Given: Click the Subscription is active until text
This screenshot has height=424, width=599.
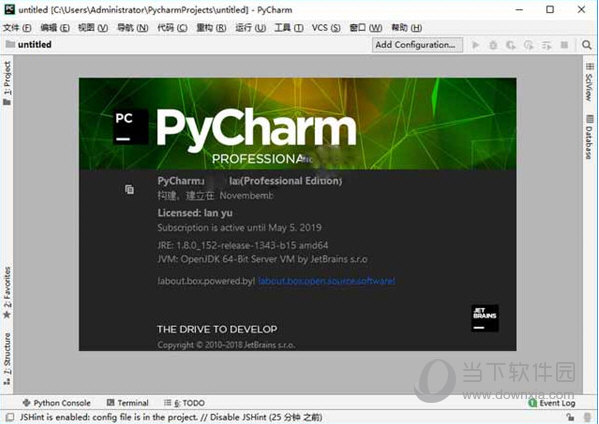Looking at the screenshot, I should click(240, 228).
